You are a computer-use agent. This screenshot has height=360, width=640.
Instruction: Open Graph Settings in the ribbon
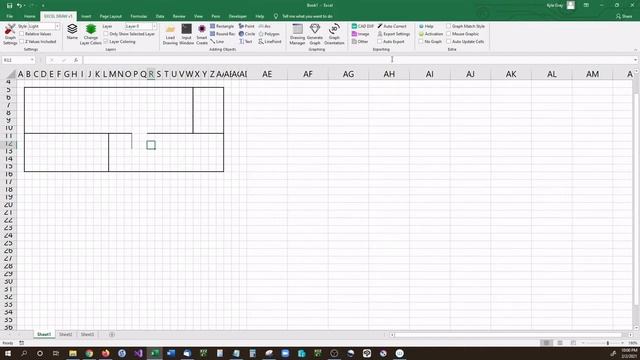tap(10, 34)
